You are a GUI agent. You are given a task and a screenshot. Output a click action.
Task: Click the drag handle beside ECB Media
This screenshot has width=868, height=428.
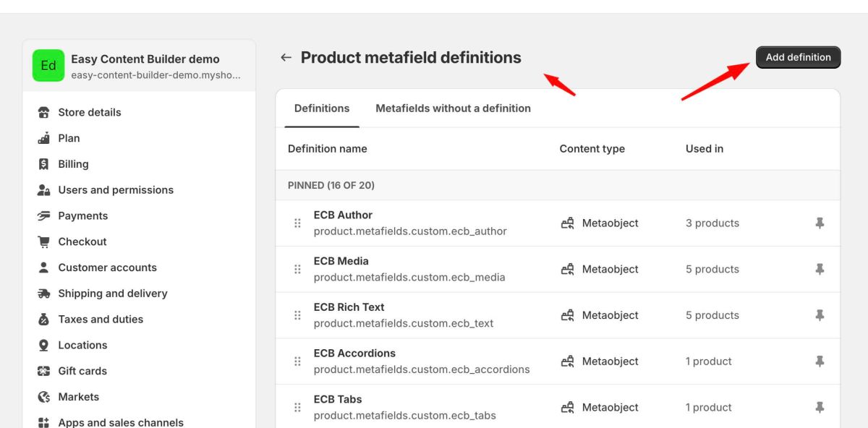[x=297, y=269]
